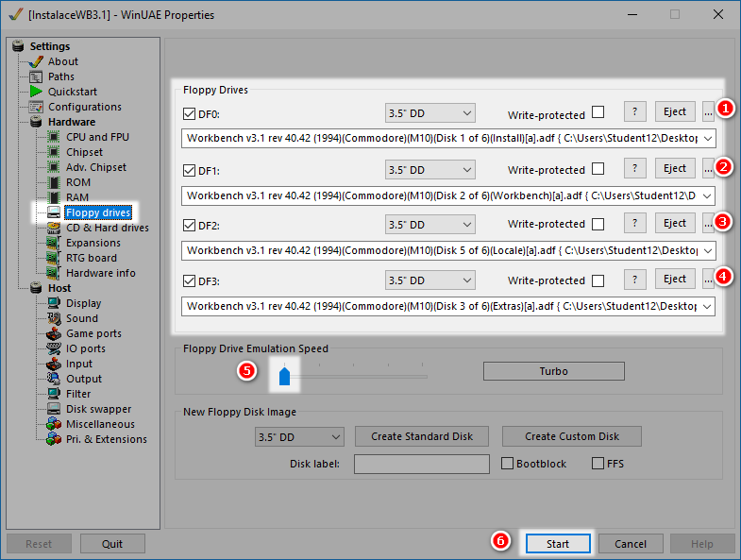The width and height of the screenshot is (741, 560).
Task: Click the green Quickstart arrow icon
Action: [36, 92]
